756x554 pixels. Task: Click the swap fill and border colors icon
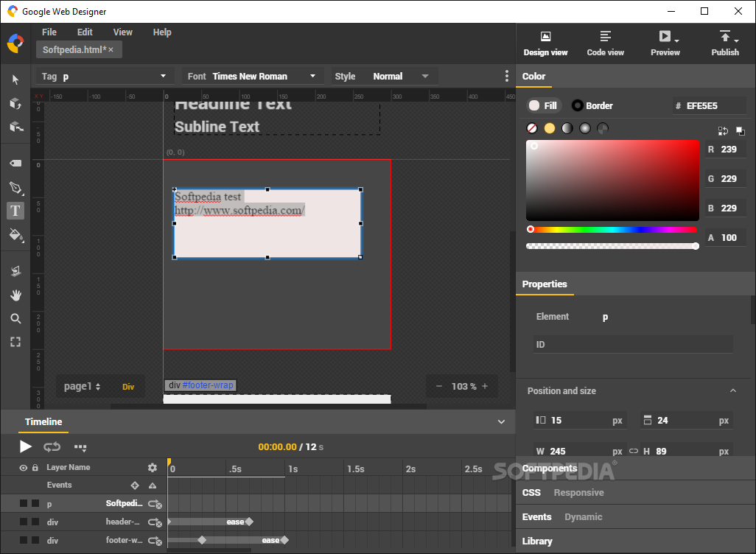(723, 130)
